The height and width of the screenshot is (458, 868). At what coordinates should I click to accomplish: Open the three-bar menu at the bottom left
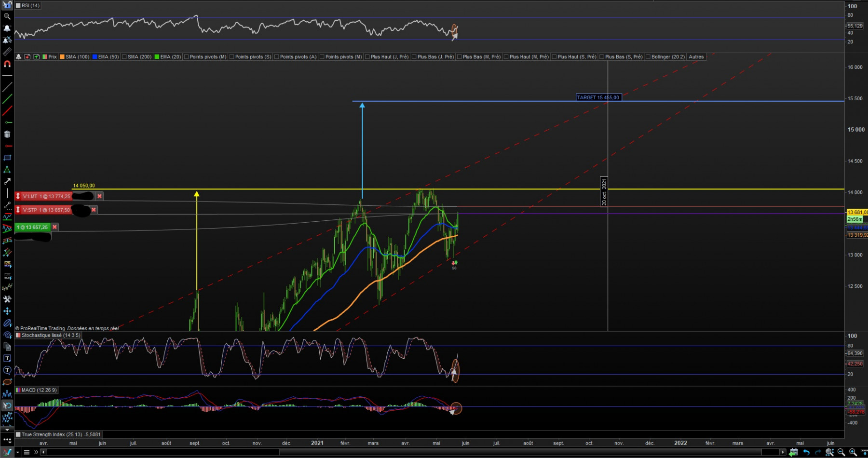[x=27, y=452]
